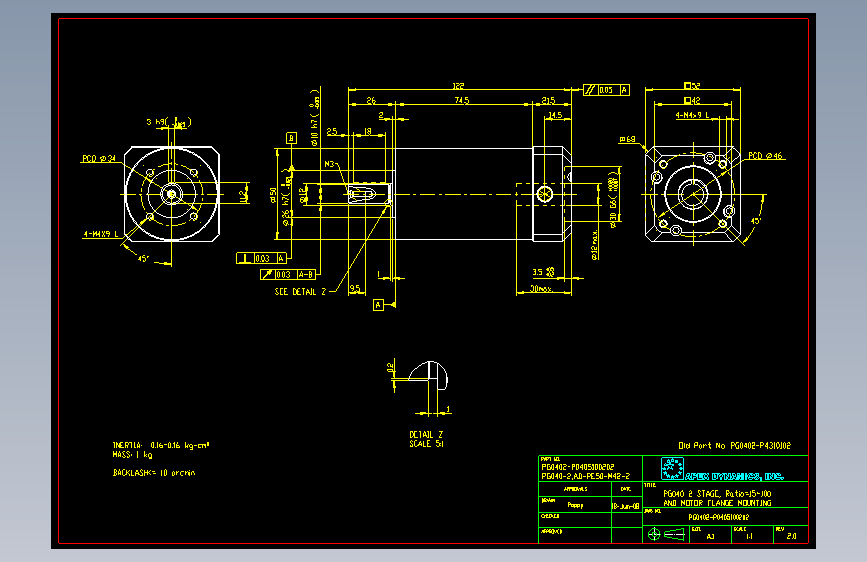
Task: Click the INERTIA specification text
Action: [161, 445]
